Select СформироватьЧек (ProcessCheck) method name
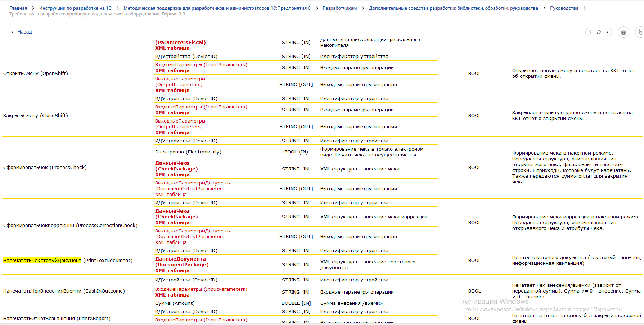The width and height of the screenshot is (644, 325). [x=45, y=168]
